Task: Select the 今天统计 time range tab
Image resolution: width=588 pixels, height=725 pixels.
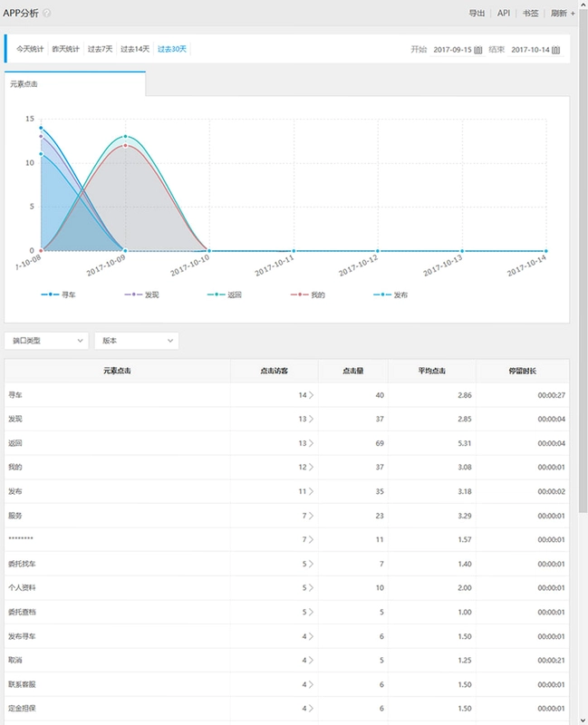Action: (x=30, y=49)
